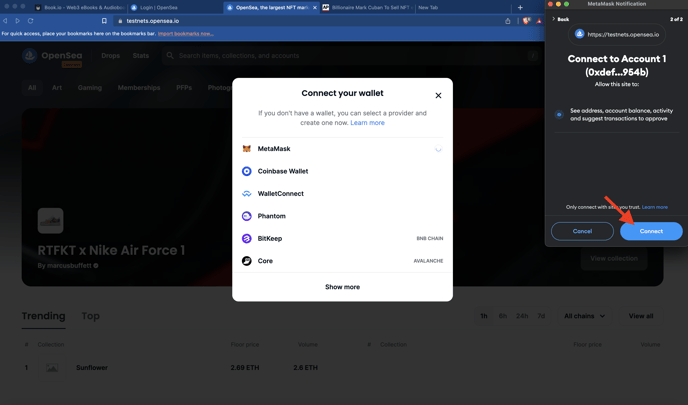
Task: Select the 24h time range
Action: pyautogui.click(x=522, y=316)
